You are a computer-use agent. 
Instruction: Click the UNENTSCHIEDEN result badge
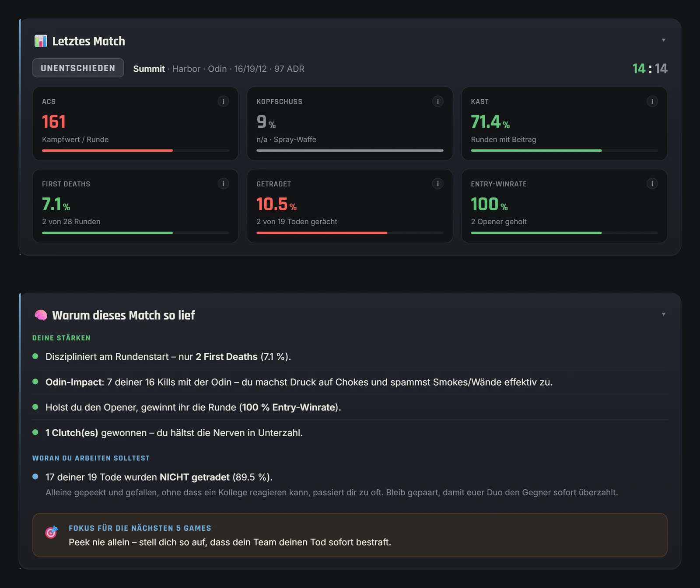point(78,68)
